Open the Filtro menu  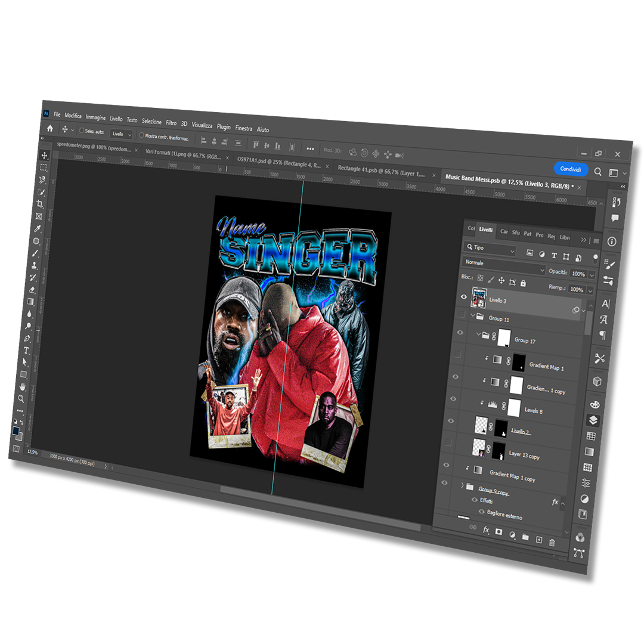tap(171, 123)
